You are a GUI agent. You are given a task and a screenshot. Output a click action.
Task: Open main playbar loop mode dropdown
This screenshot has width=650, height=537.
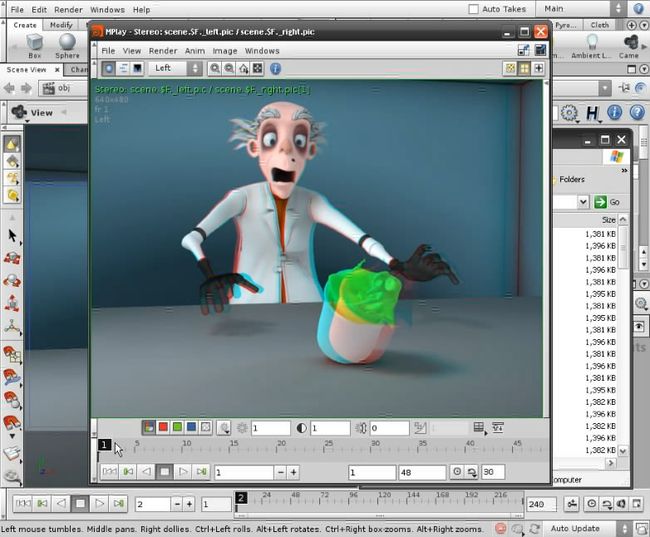[607, 504]
